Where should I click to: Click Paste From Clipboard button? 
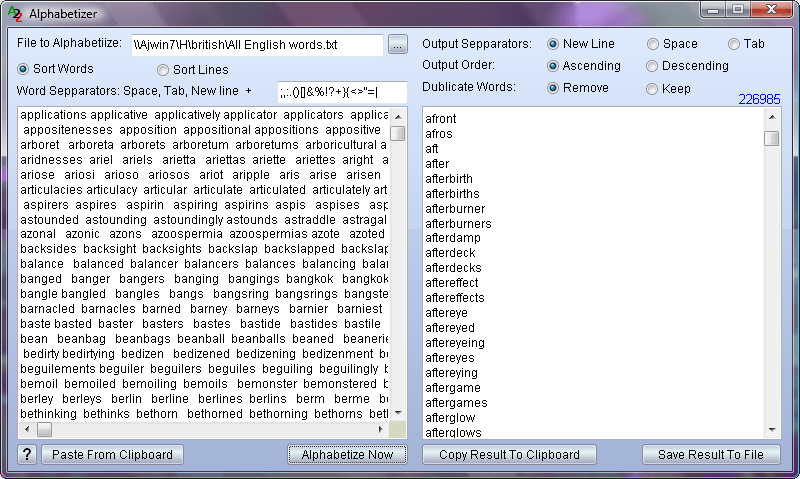point(112,454)
